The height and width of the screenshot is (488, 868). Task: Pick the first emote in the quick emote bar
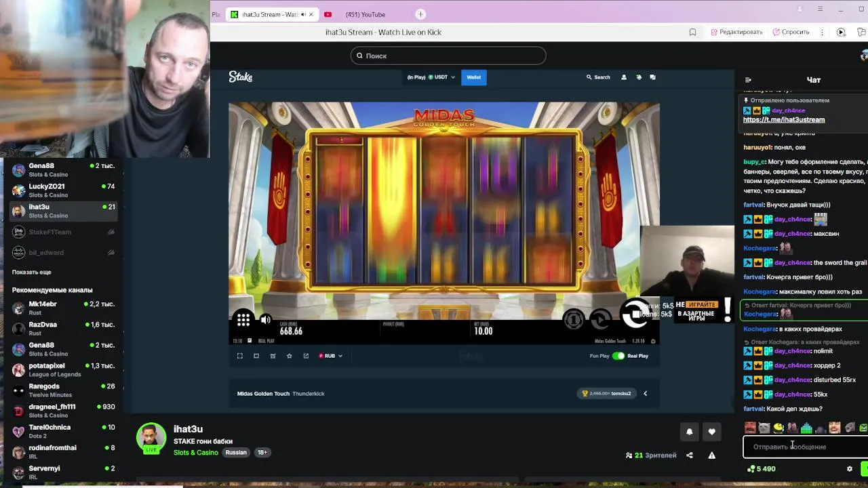[750, 428]
